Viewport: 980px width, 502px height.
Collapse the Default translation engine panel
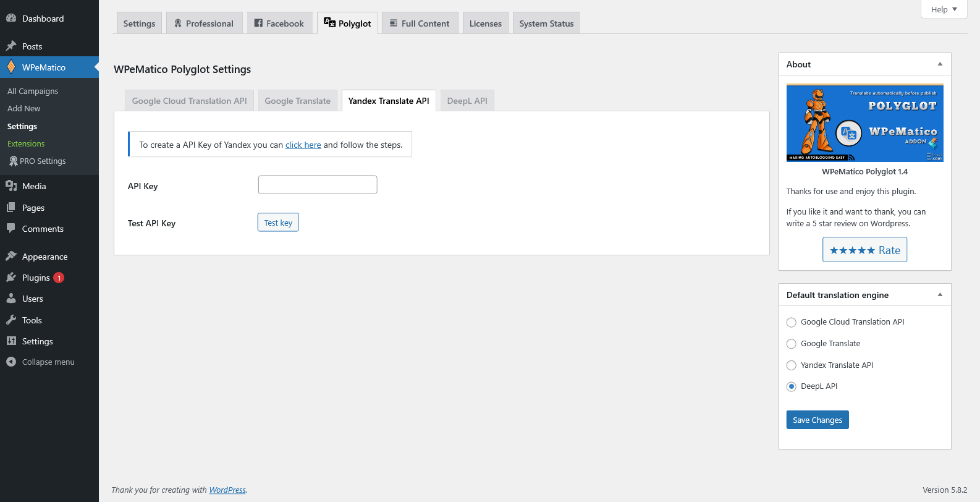coord(940,295)
